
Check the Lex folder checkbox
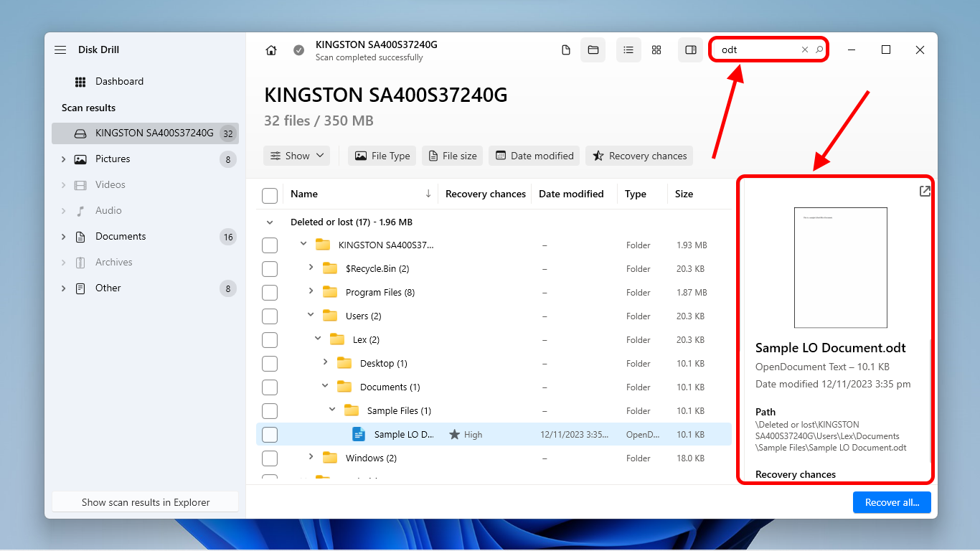[x=270, y=340]
